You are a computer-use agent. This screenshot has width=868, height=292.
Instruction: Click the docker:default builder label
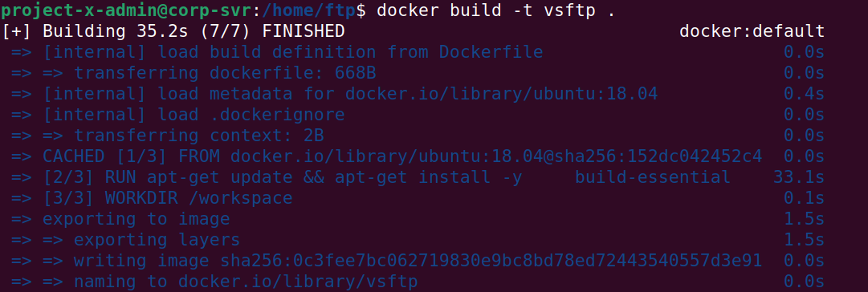[x=752, y=31]
